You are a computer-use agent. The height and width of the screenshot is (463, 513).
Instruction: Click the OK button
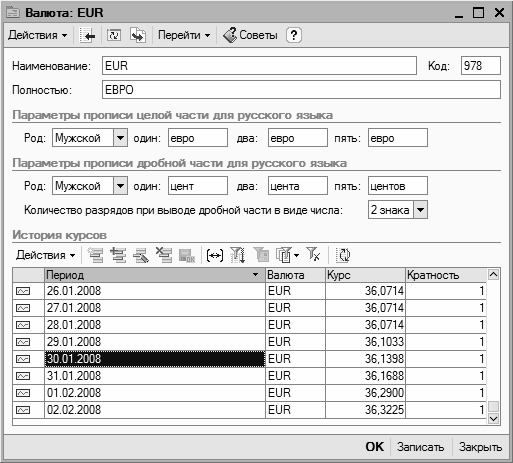[x=375, y=447]
